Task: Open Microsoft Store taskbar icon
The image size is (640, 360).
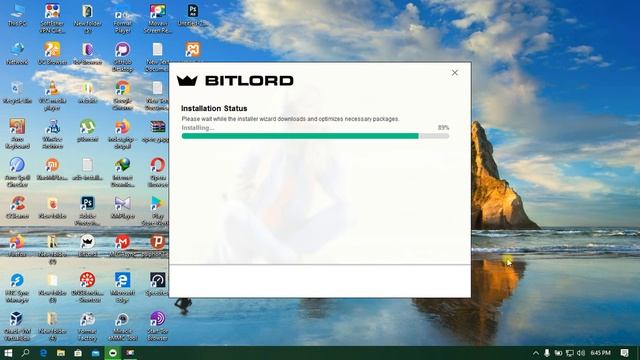Action: [x=78, y=353]
